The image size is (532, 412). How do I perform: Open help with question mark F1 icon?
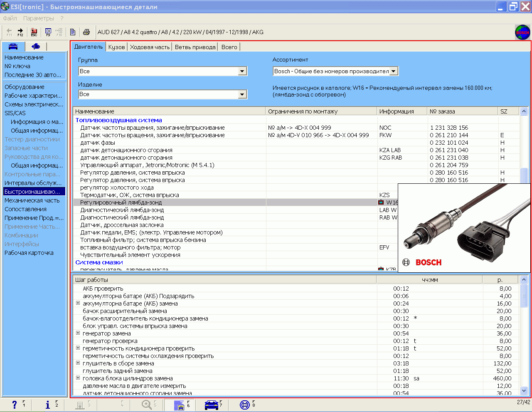17,405
